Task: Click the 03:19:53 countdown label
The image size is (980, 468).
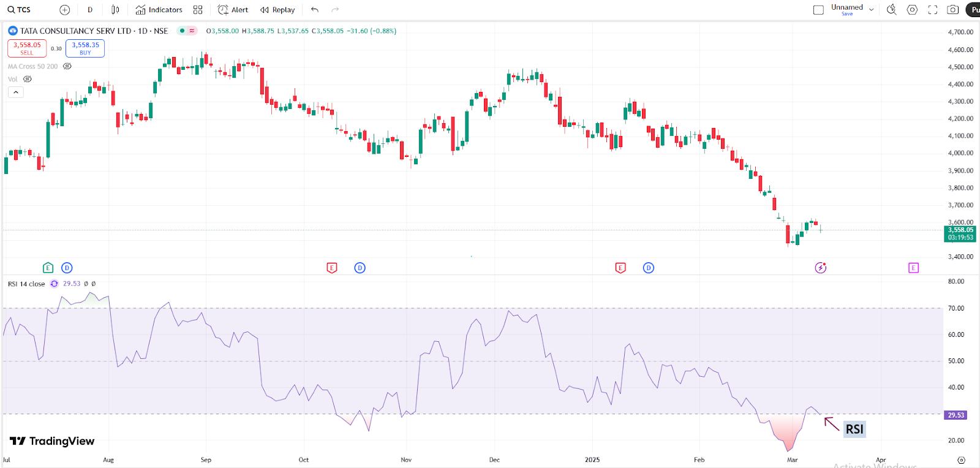Action: click(960, 238)
